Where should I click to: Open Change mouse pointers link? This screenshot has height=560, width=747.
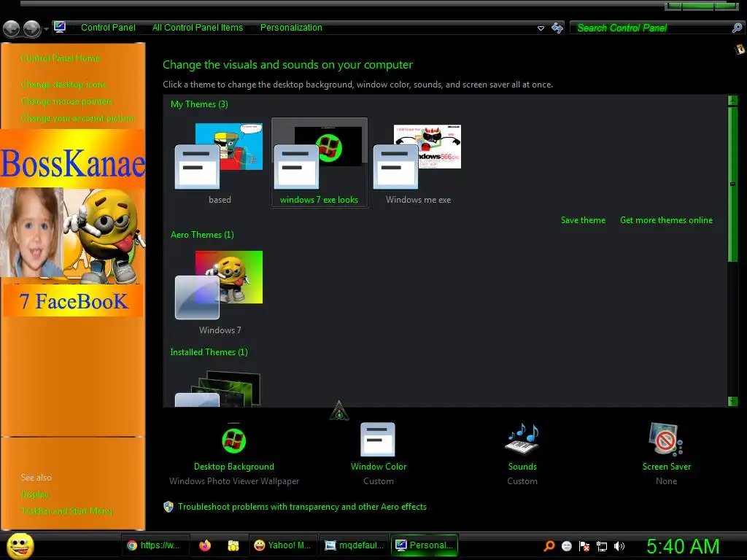click(66, 101)
